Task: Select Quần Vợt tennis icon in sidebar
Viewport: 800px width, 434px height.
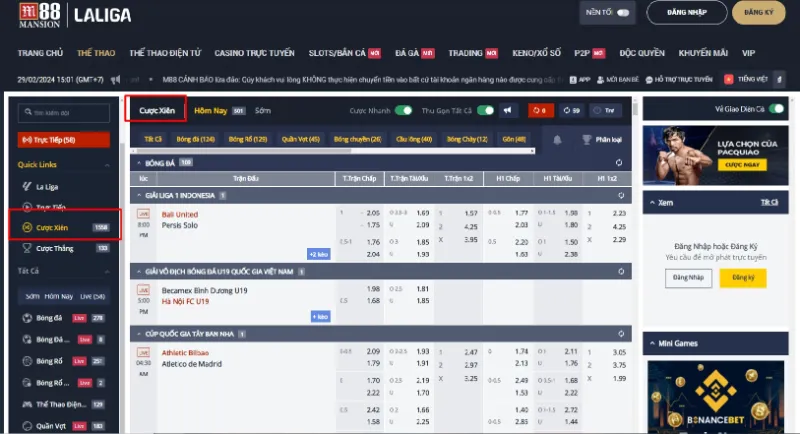Action: click(x=27, y=426)
